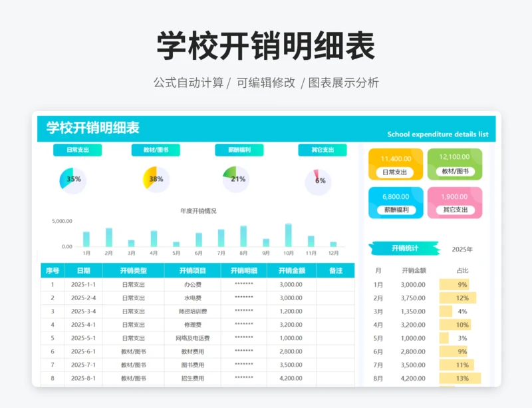Select the 8月 bar in the annual chart
The width and height of the screenshot is (532, 408).
click(x=243, y=236)
